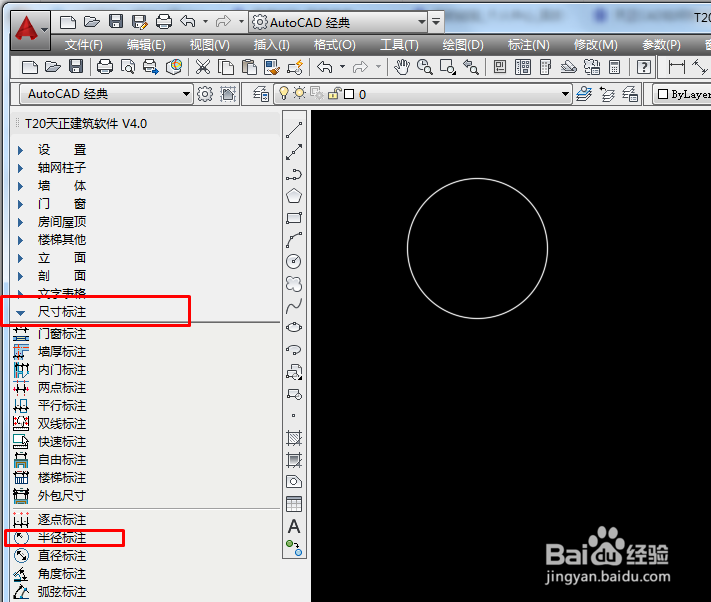This screenshot has width=711, height=602.
Task: Click the Pan hand tool
Action: (x=402, y=67)
